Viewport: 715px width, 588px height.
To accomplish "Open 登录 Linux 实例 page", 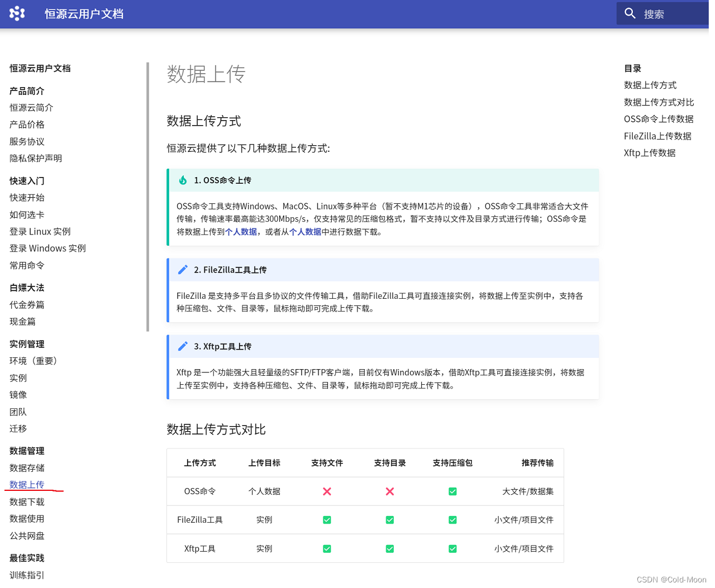I will [x=40, y=232].
